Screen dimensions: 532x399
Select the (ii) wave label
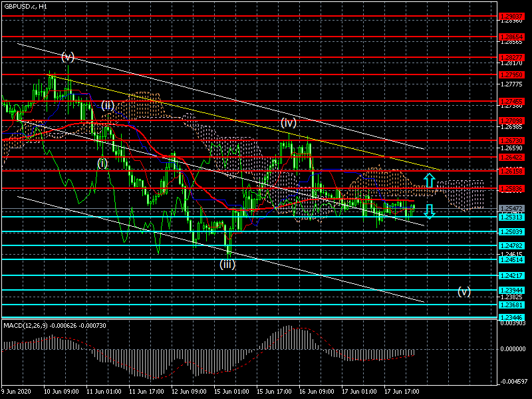(x=108, y=105)
